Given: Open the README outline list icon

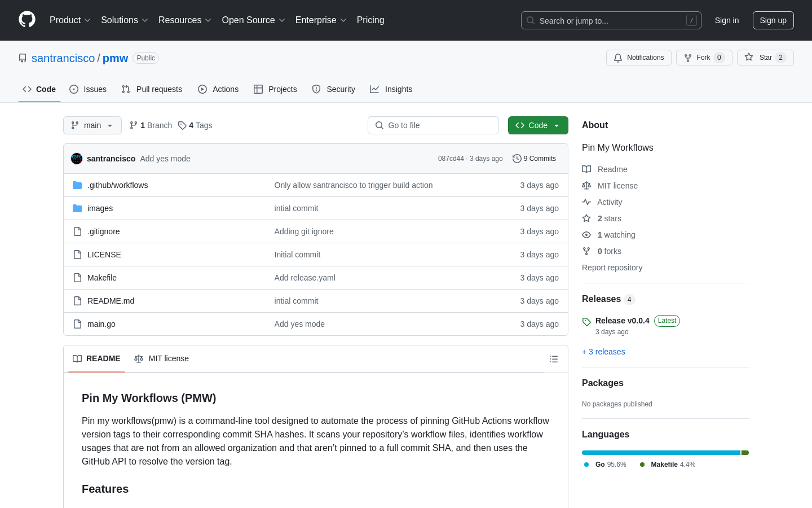Looking at the screenshot, I should pyautogui.click(x=554, y=359).
